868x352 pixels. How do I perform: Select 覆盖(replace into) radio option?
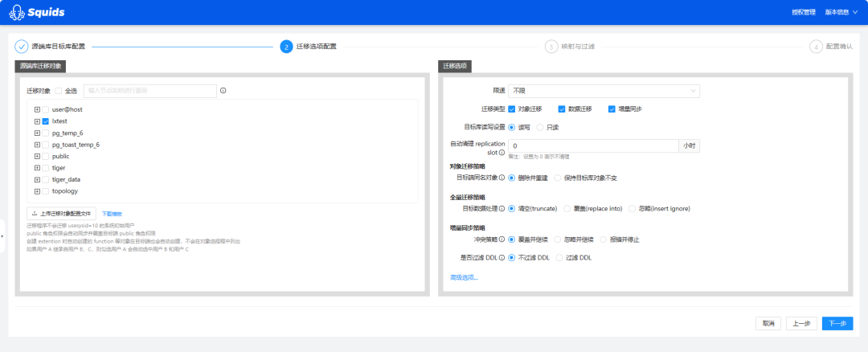pyautogui.click(x=567, y=209)
